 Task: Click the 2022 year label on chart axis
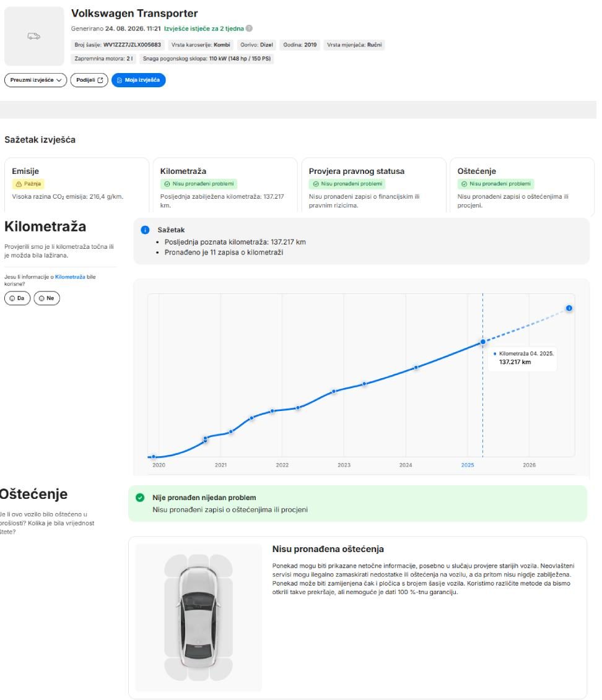coord(282,465)
